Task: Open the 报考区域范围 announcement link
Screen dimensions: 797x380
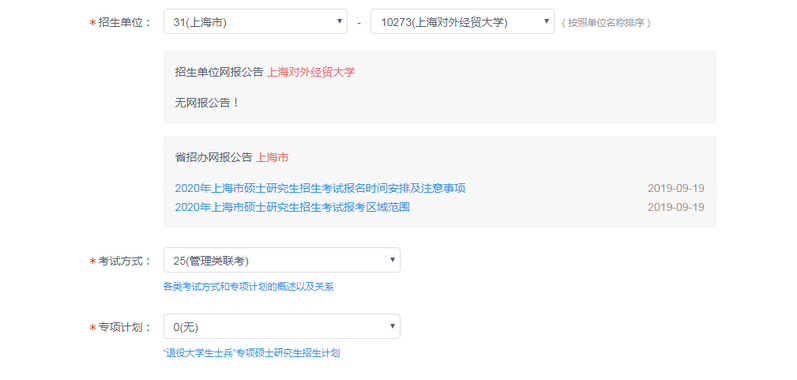Action: 292,207
